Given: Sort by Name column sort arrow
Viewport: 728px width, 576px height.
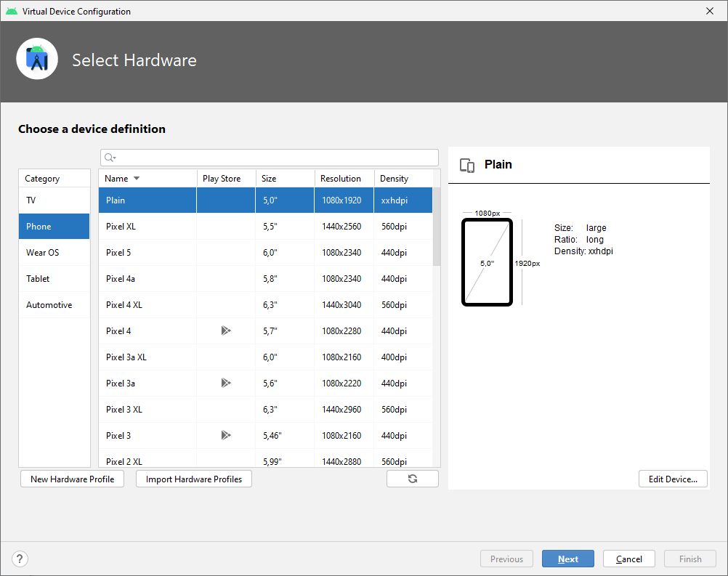Looking at the screenshot, I should click(x=137, y=179).
